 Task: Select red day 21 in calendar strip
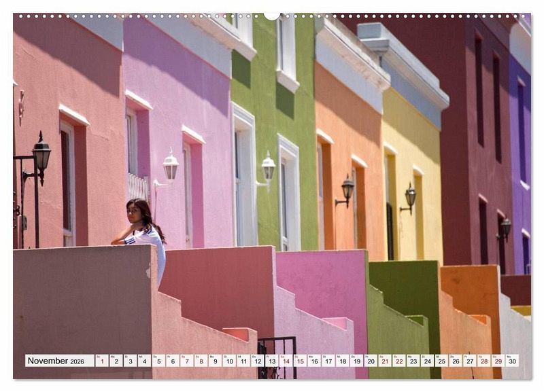point(385,361)
